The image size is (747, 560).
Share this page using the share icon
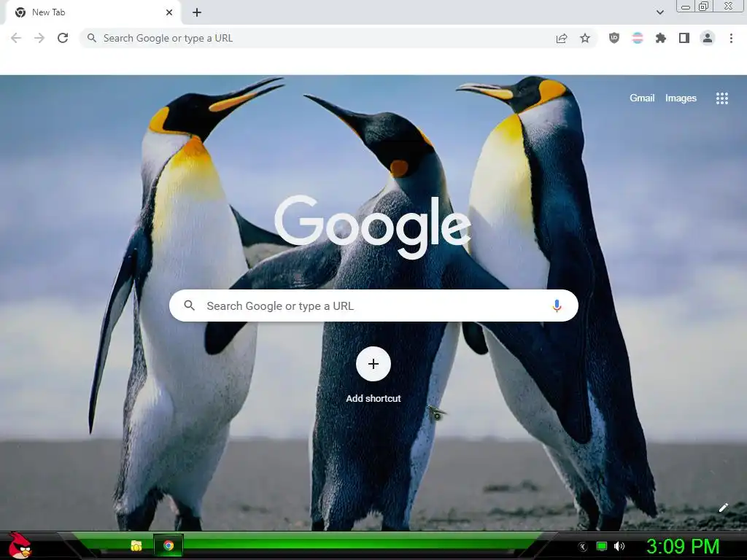[x=562, y=39]
